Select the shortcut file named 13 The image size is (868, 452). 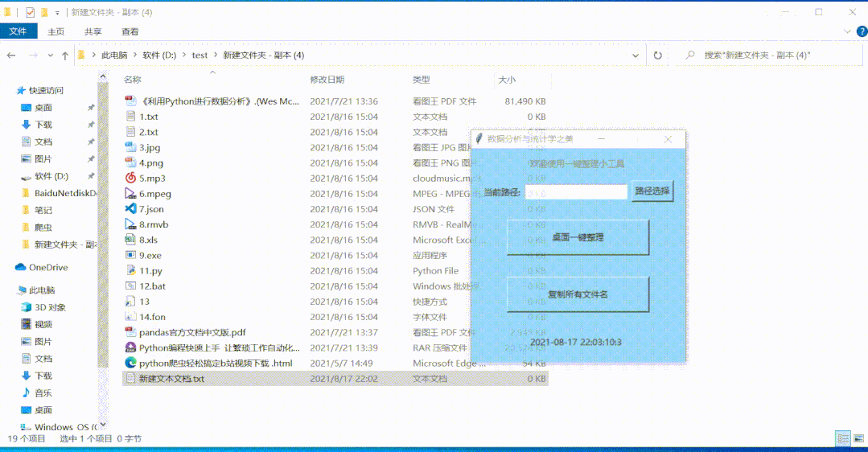[145, 302]
